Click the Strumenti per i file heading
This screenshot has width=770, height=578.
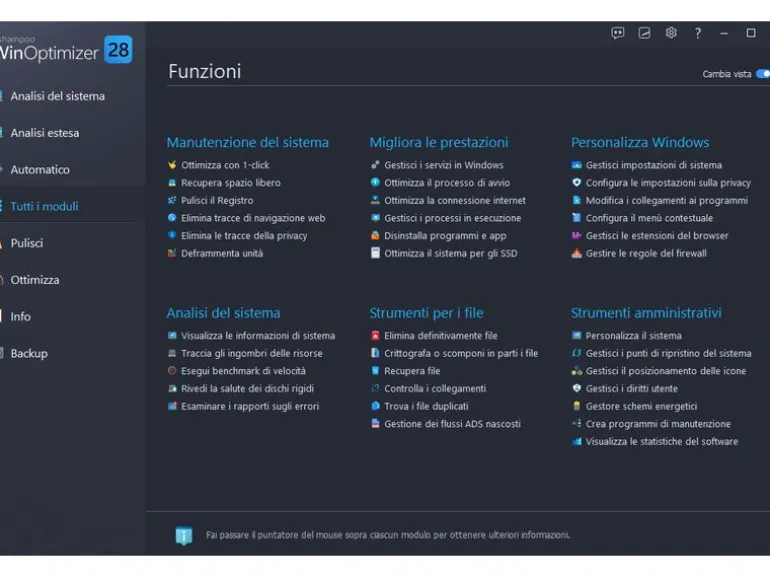(x=426, y=313)
